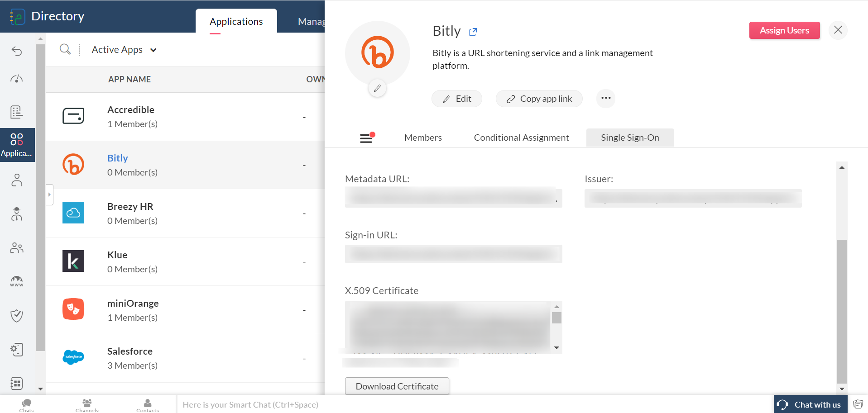Close the Bitly details panel

tap(838, 30)
